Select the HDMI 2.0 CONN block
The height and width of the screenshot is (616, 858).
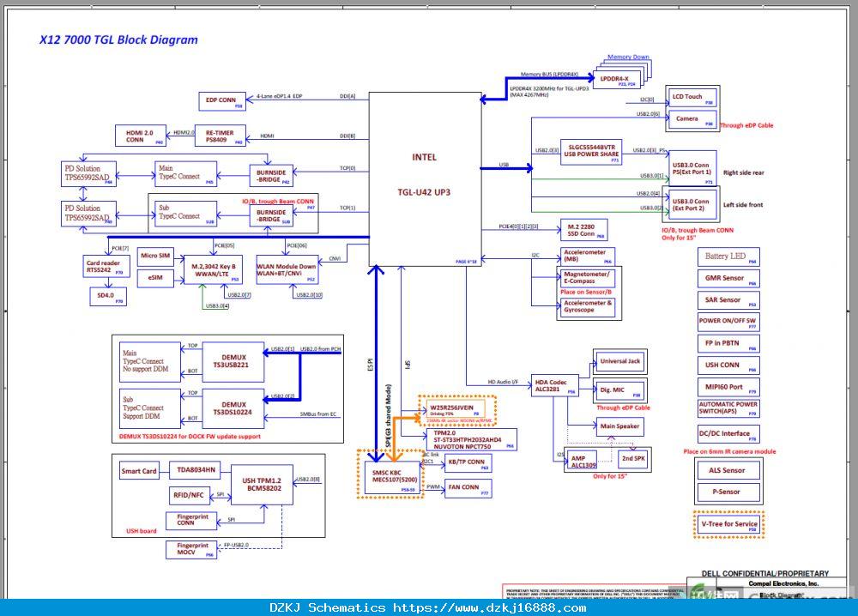(x=140, y=136)
